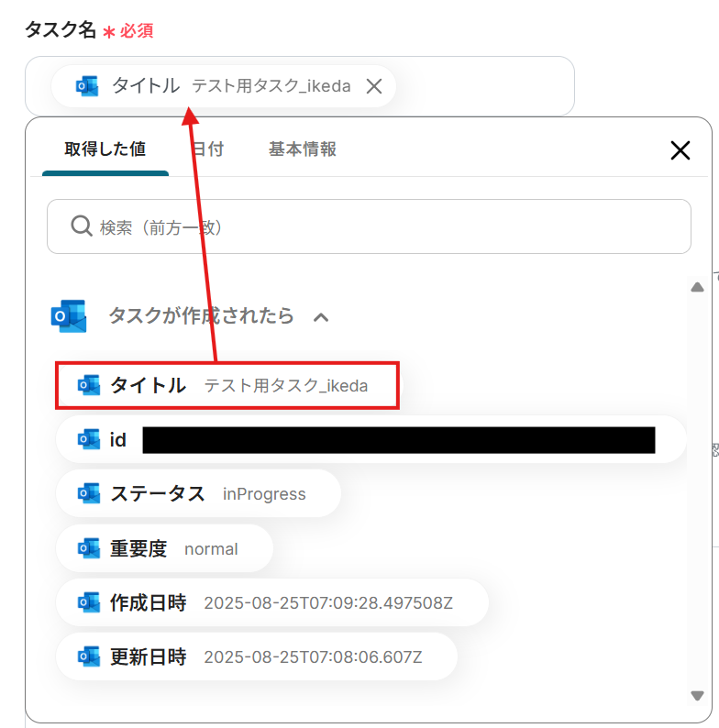Image resolution: width=719 pixels, height=728 pixels.
Task: Click the Outlook icon in the タスク名 chip
Action: pos(87,86)
